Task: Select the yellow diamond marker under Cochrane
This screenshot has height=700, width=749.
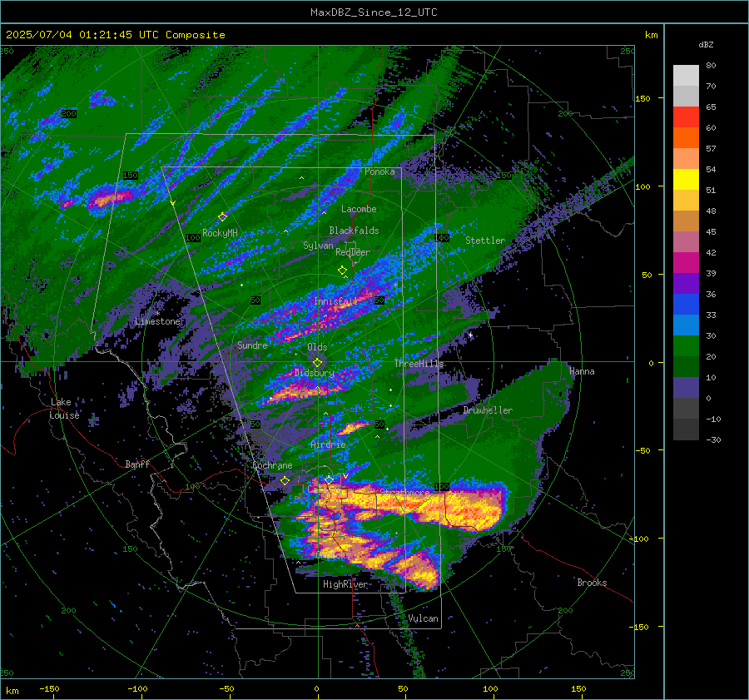Action: point(285,480)
